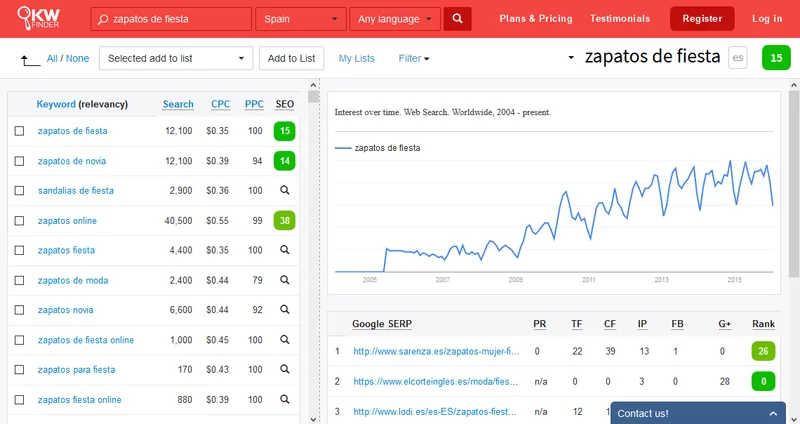Viewport: 800px width, 424px height.
Task: Click the green 15 difficulty badge in the header
Action: click(x=776, y=58)
